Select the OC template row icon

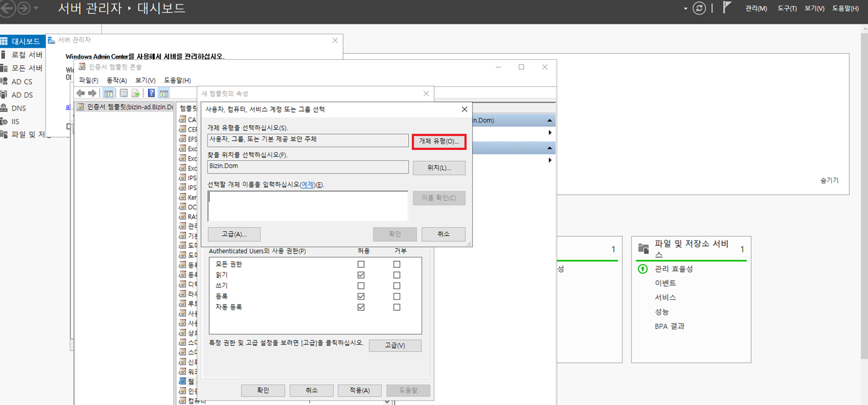pos(183,207)
